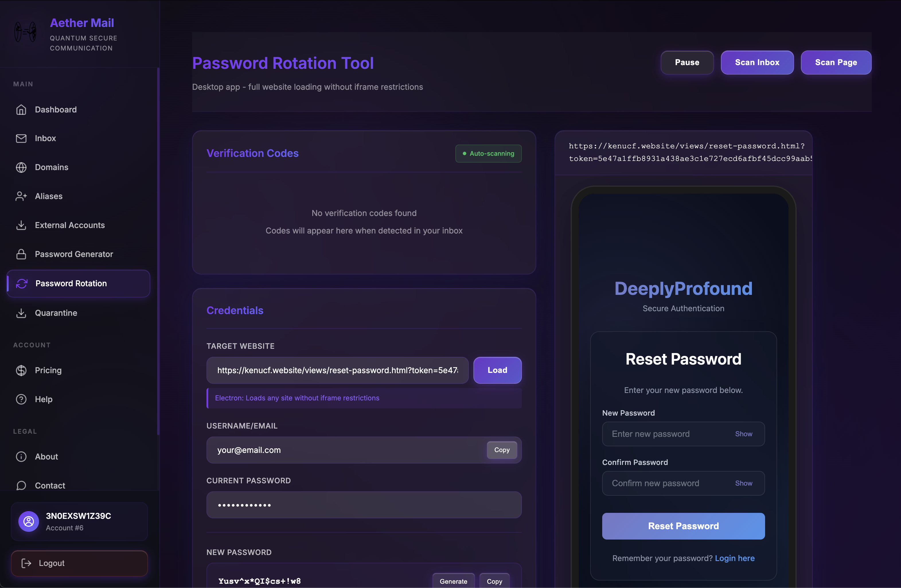
Task: Click the Scan Inbox button
Action: pos(757,62)
